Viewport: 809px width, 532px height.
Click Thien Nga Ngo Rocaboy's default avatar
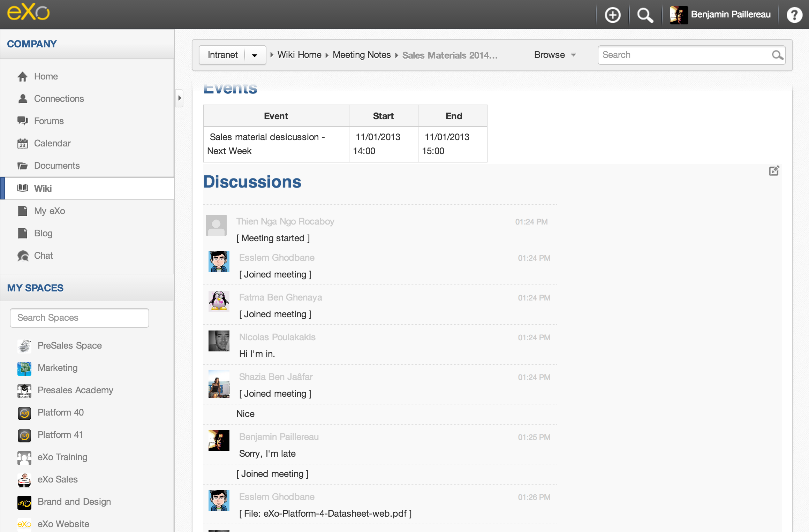216,225
